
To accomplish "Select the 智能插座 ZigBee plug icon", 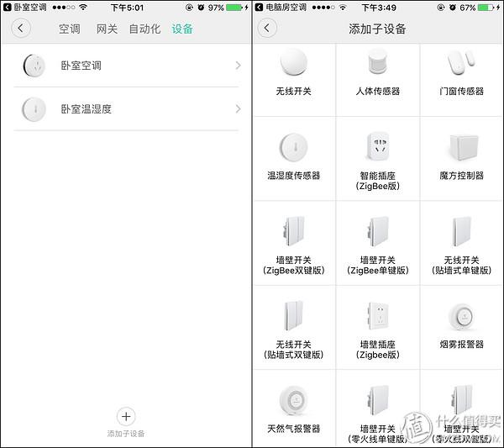I will [x=378, y=146].
